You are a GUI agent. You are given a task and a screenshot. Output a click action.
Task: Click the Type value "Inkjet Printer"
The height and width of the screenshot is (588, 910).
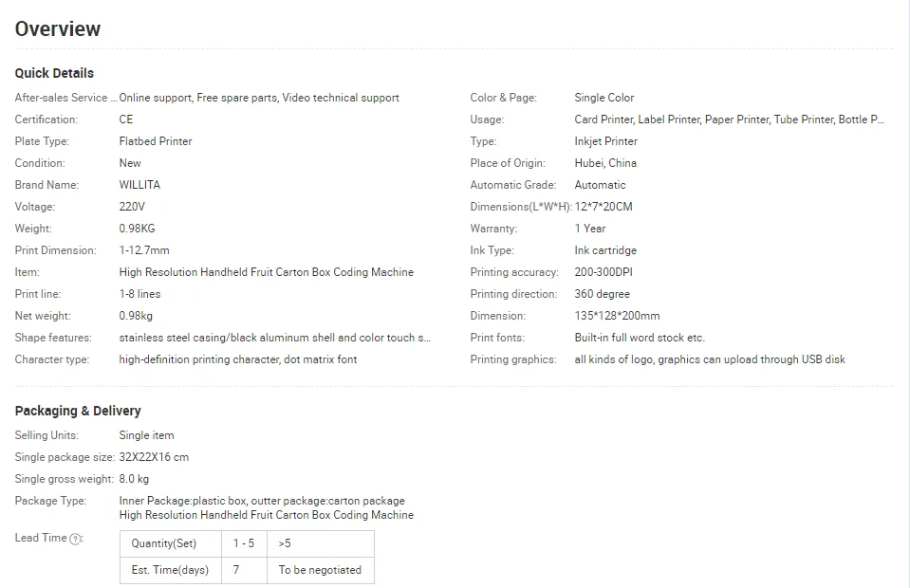click(606, 141)
